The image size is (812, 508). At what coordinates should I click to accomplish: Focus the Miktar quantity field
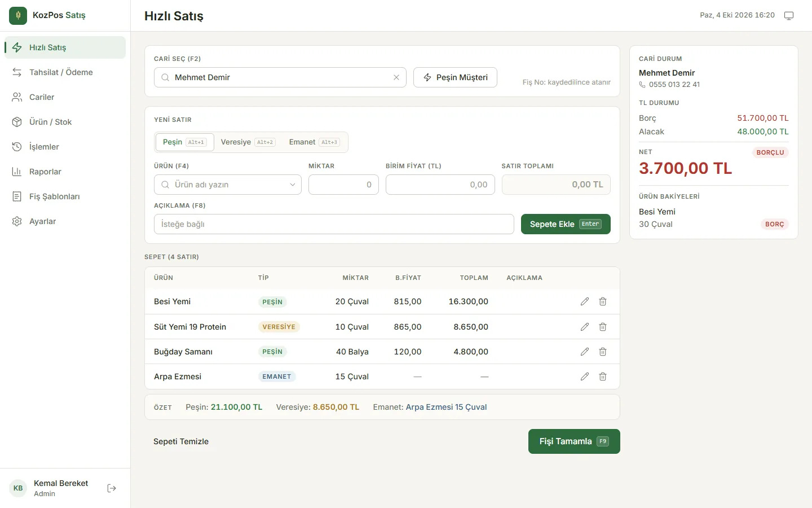[x=343, y=185]
